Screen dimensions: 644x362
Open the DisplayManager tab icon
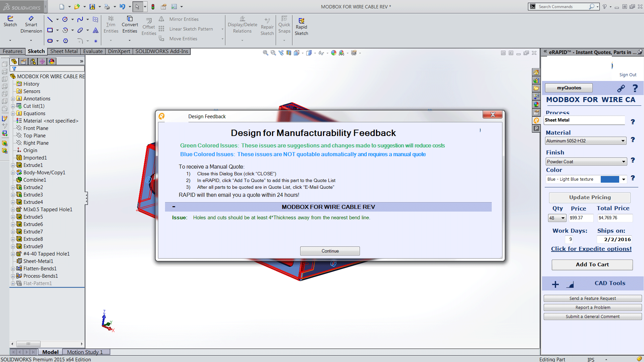pyautogui.click(x=52, y=61)
